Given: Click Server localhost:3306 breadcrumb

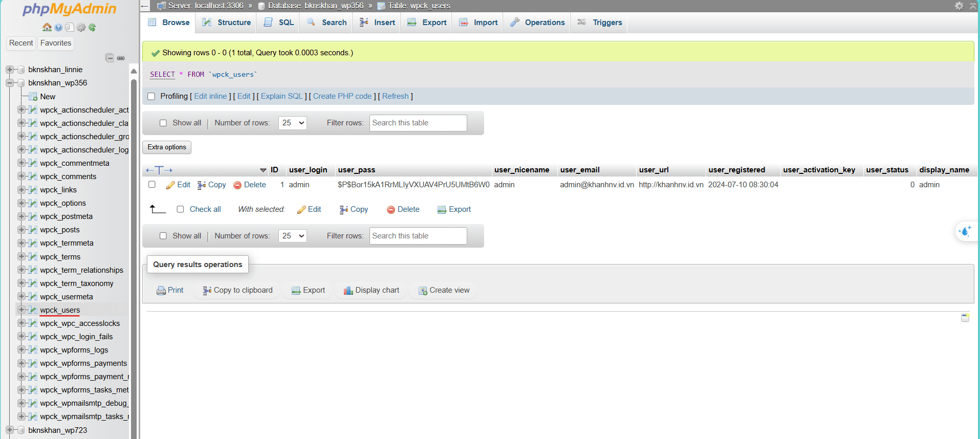Looking at the screenshot, I should tap(206, 6).
